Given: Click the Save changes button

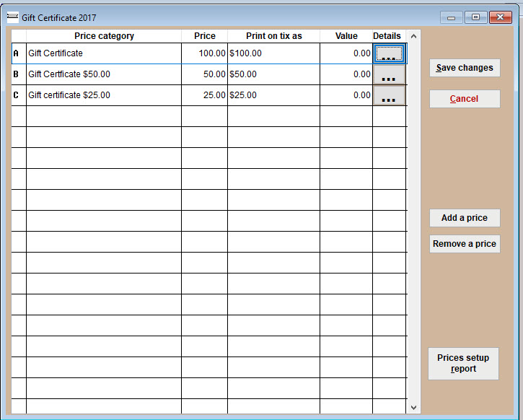Looking at the screenshot, I should (465, 68).
